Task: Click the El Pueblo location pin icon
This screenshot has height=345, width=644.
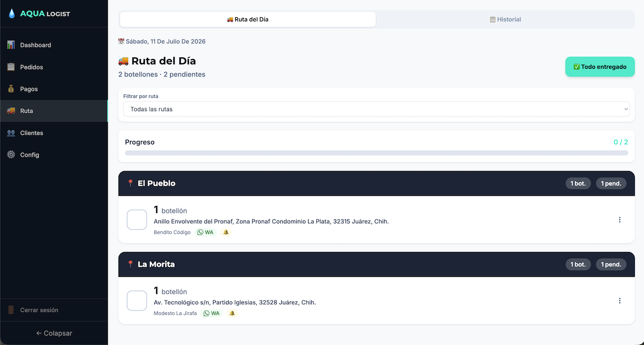Action: pyautogui.click(x=130, y=183)
